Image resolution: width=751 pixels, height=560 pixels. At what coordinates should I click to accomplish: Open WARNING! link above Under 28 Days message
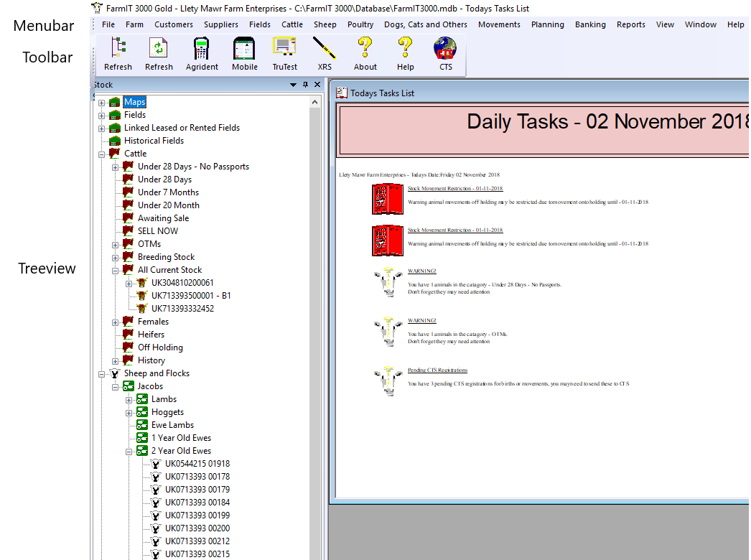tap(422, 271)
